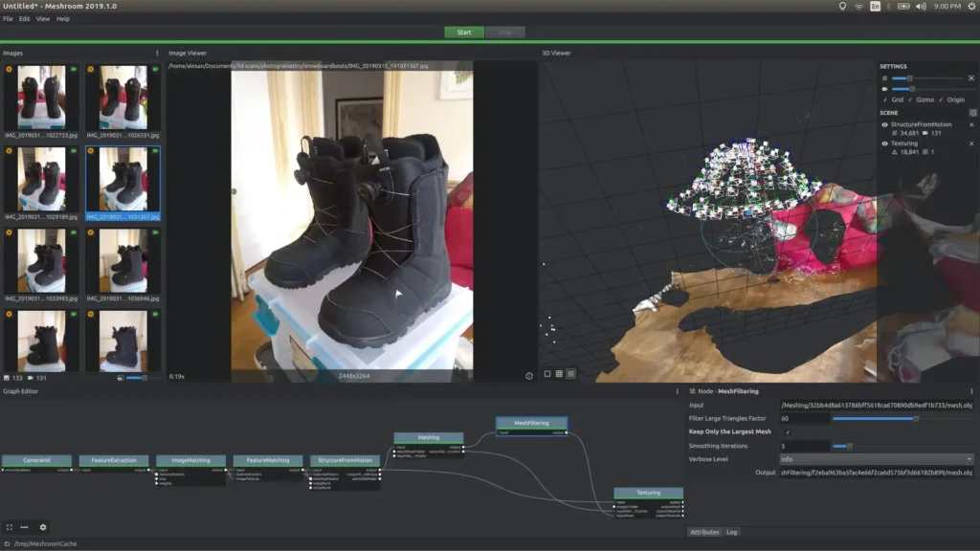The height and width of the screenshot is (551, 980).
Task: Select the top-left boot image thumbnail
Action: (41, 99)
